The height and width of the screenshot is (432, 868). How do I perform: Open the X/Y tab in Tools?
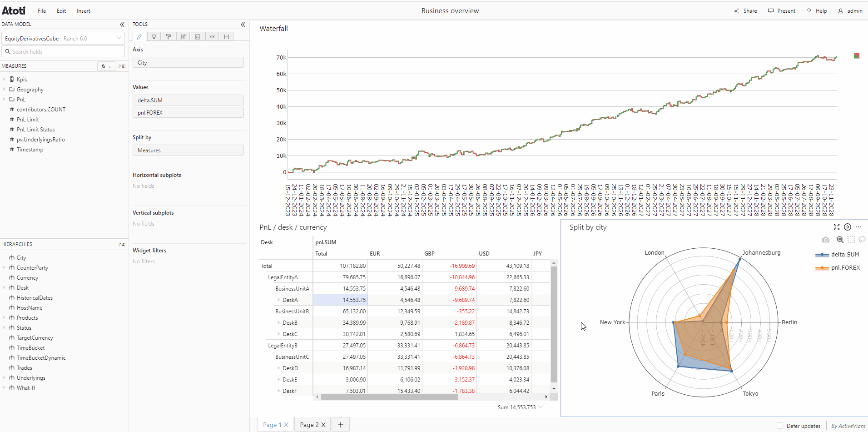tap(212, 37)
